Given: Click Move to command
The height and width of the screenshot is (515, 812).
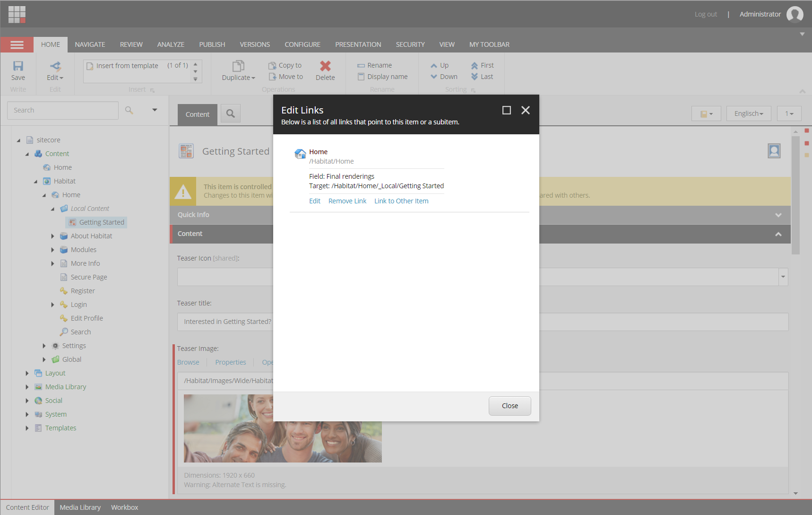Looking at the screenshot, I should click(x=285, y=77).
